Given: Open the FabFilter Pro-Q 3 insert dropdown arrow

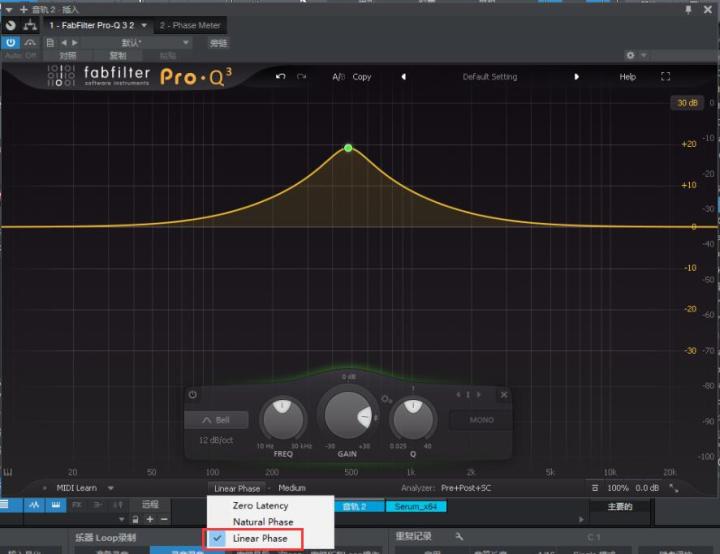Looking at the screenshot, I should point(144,25).
